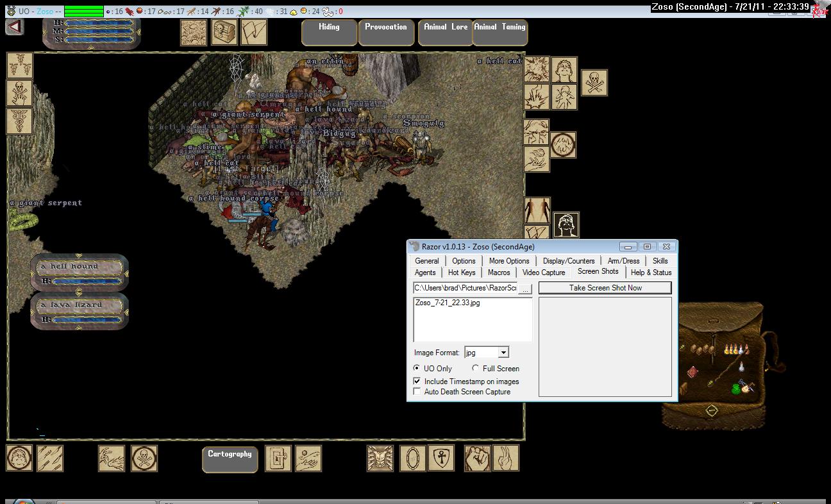Cast the explosion burst spell icon at right
The width and height of the screenshot is (831, 504).
(x=536, y=69)
